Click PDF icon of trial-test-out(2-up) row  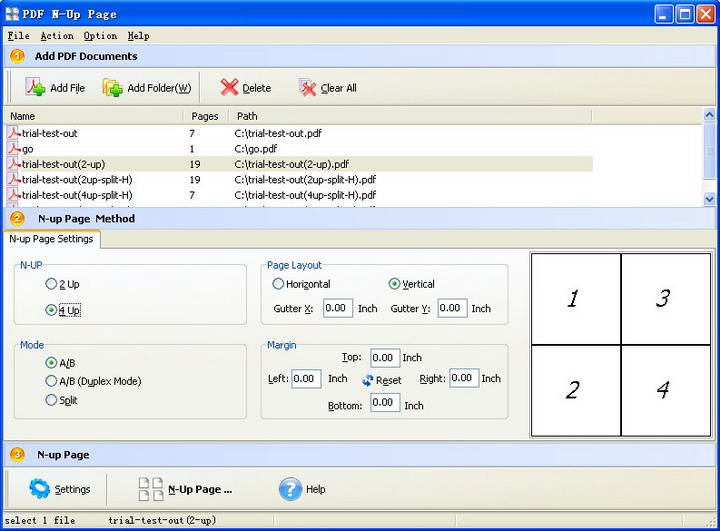(14, 164)
